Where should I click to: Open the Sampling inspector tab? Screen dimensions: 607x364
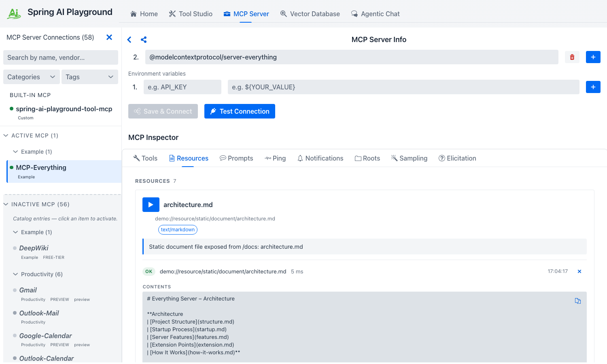tap(409, 158)
